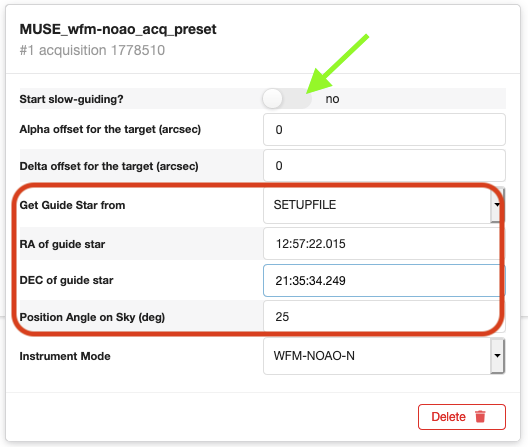Click the 'no' label beside slow-guiding switch
Viewport: 528px width, 447px height.
pos(332,99)
